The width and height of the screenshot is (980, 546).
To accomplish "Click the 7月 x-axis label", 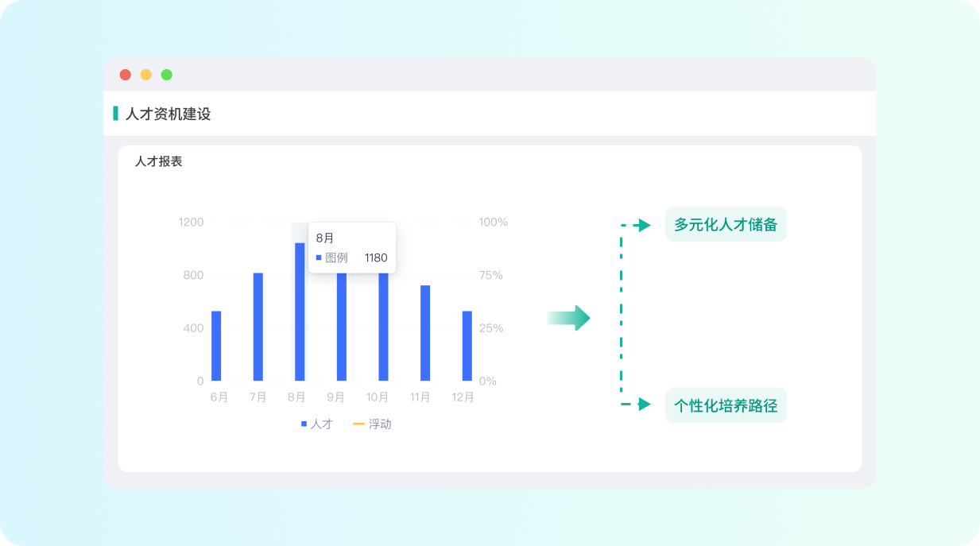I will click(258, 397).
